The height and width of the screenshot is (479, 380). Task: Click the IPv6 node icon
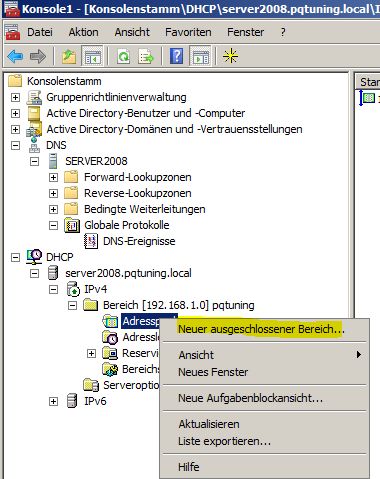click(x=72, y=401)
